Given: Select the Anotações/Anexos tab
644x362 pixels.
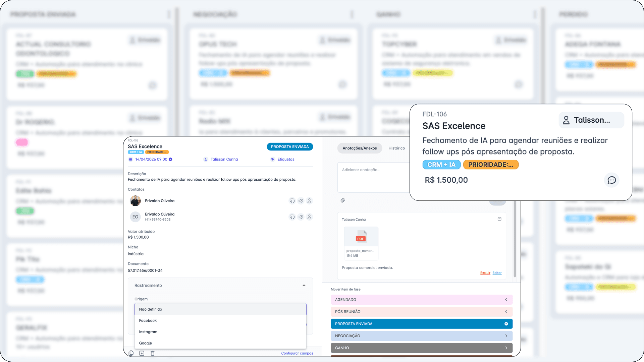Looking at the screenshot, I should pos(360,148).
